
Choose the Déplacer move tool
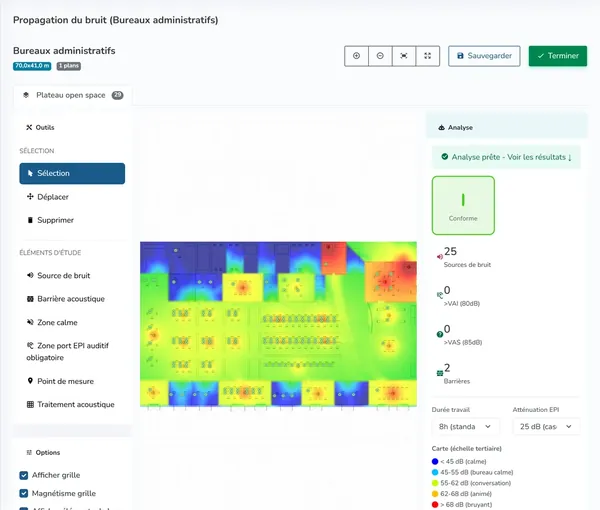72,197
